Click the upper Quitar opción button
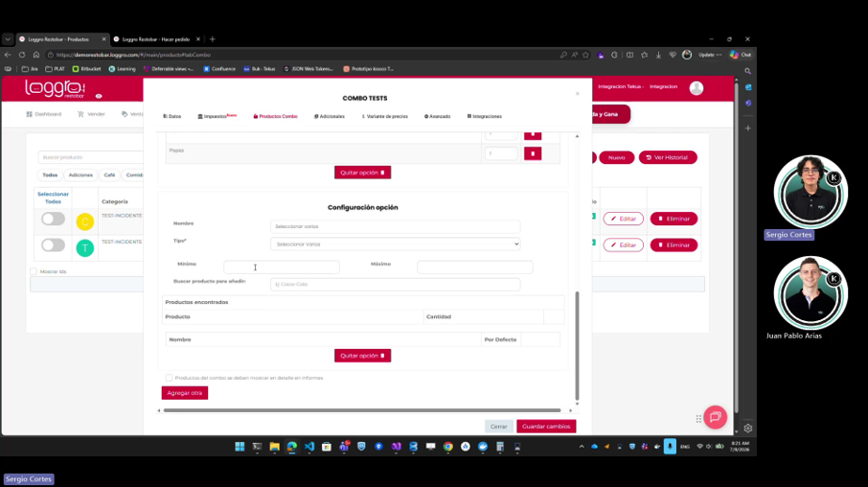This screenshot has width=868, height=487. [362, 173]
